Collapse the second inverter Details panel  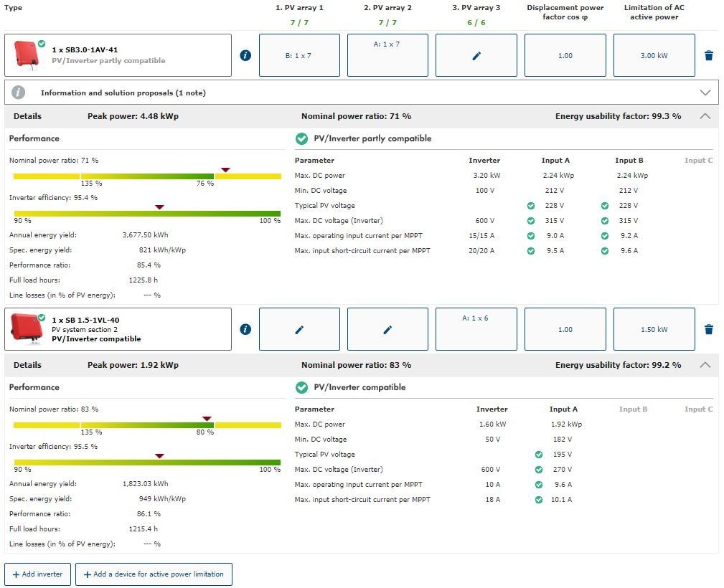pos(705,365)
